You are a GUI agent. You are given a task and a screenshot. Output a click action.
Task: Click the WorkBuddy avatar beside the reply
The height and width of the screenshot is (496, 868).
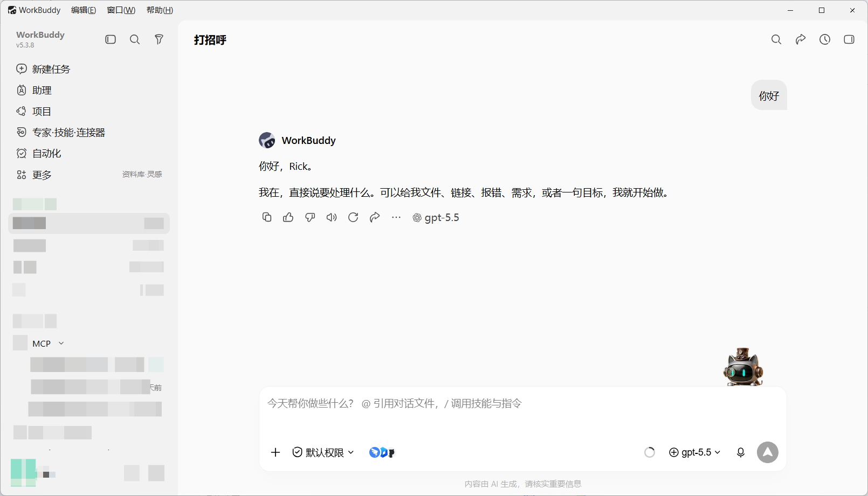tap(267, 140)
